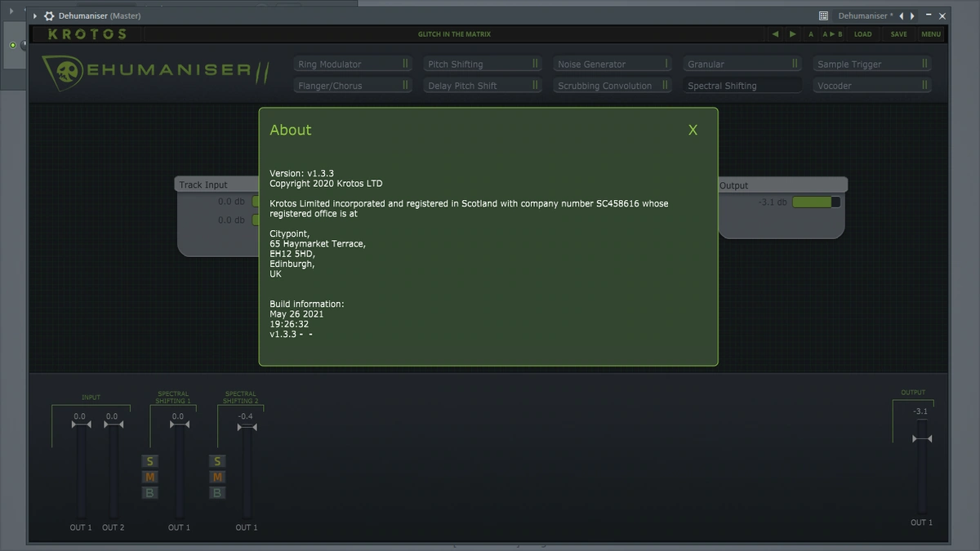Image resolution: width=980 pixels, height=551 pixels.
Task: Open the preset grid icon in title bar
Action: (823, 16)
